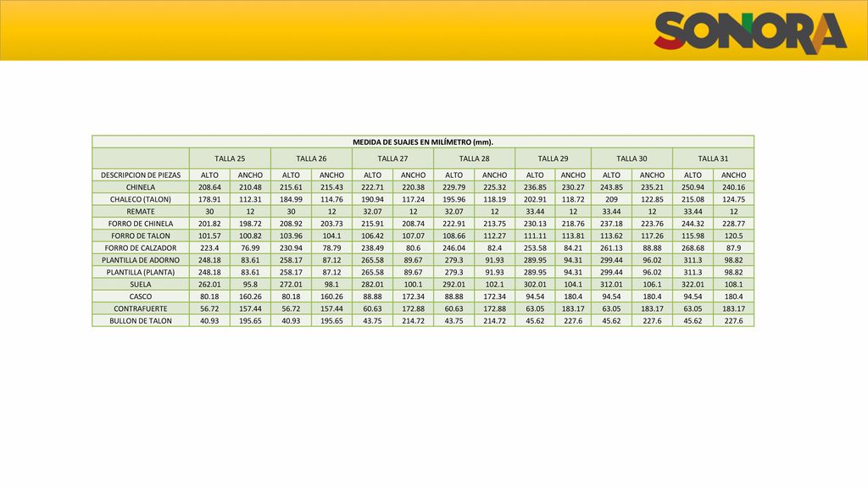Click the ANCHO subheader under TALLA 28
Screen dimensions: 868x488
[x=494, y=175]
